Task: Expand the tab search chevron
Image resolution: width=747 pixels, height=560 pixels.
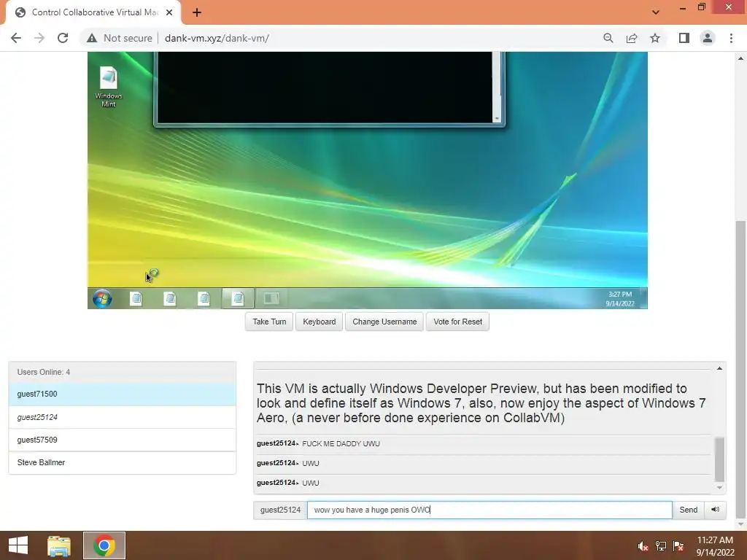Action: pos(656,12)
